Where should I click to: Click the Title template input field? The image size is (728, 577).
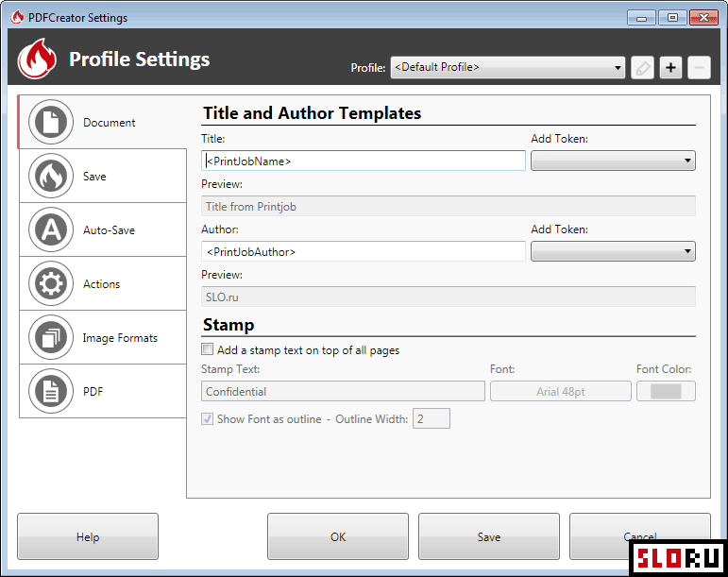click(364, 161)
